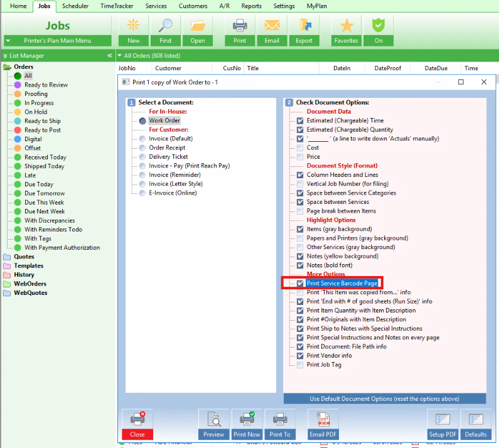Viewport: 499px width, 448px height.
Task: Click the Preview button label
Action: coord(214,434)
